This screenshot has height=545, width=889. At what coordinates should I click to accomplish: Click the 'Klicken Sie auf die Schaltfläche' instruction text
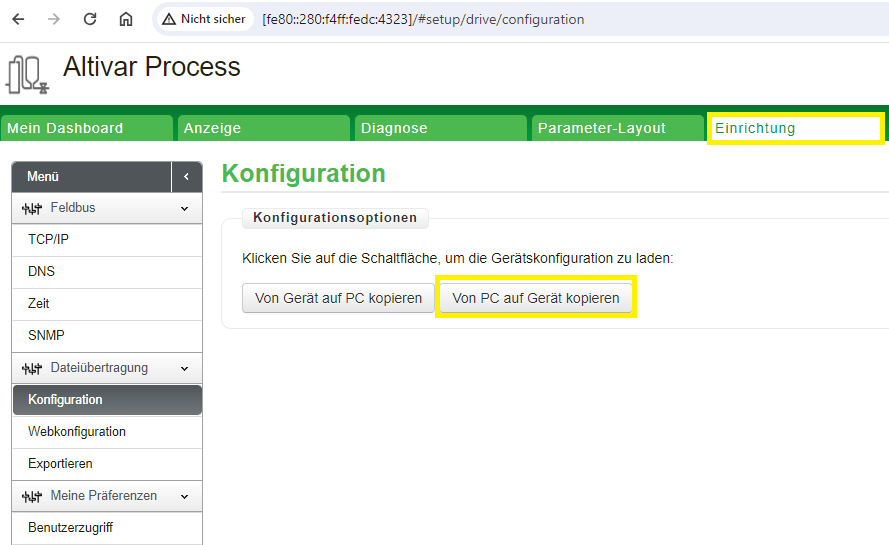pos(458,259)
